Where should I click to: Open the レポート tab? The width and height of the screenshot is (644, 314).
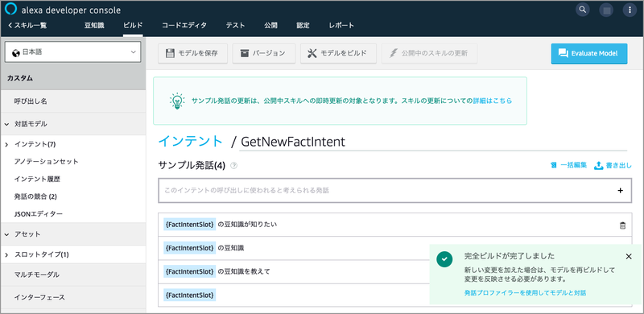pos(341,26)
